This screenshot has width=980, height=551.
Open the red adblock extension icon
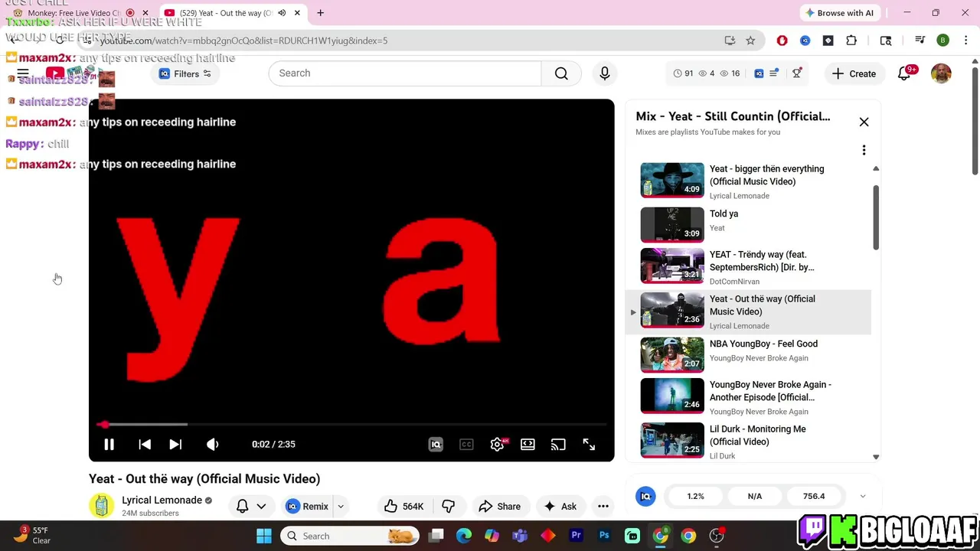pos(782,41)
